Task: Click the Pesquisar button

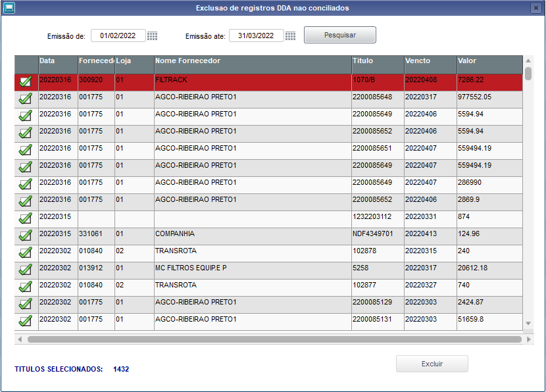Action: [340, 35]
